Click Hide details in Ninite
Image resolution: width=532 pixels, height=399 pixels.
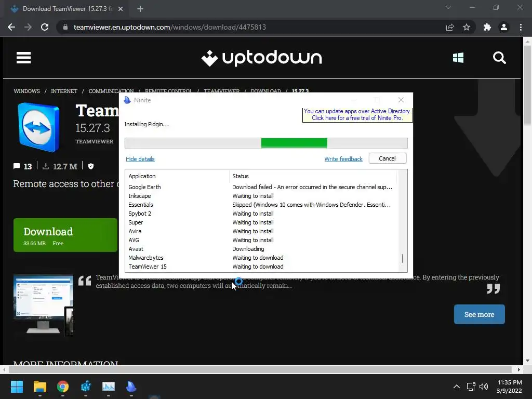140,159
